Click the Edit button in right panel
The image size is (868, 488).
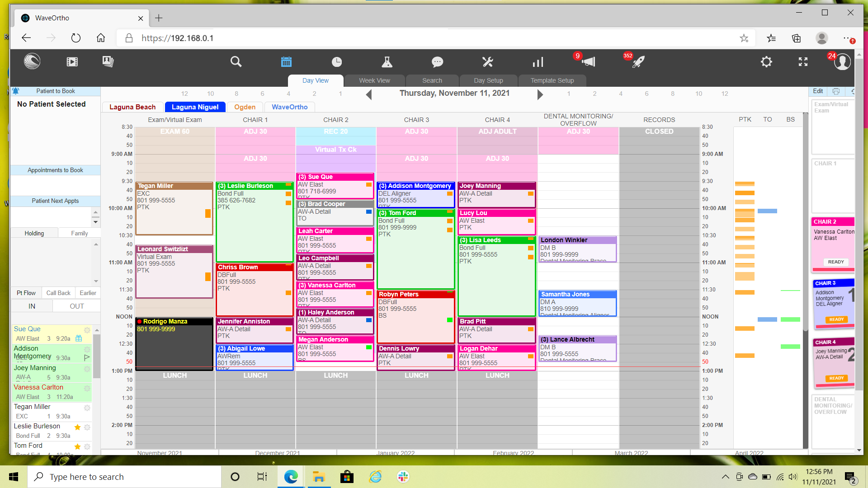click(818, 91)
